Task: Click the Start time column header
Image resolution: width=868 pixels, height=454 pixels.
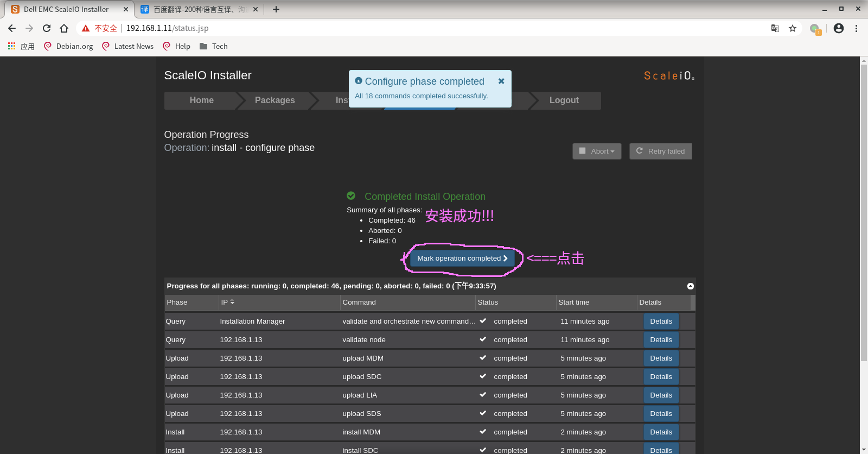Action: [596, 302]
